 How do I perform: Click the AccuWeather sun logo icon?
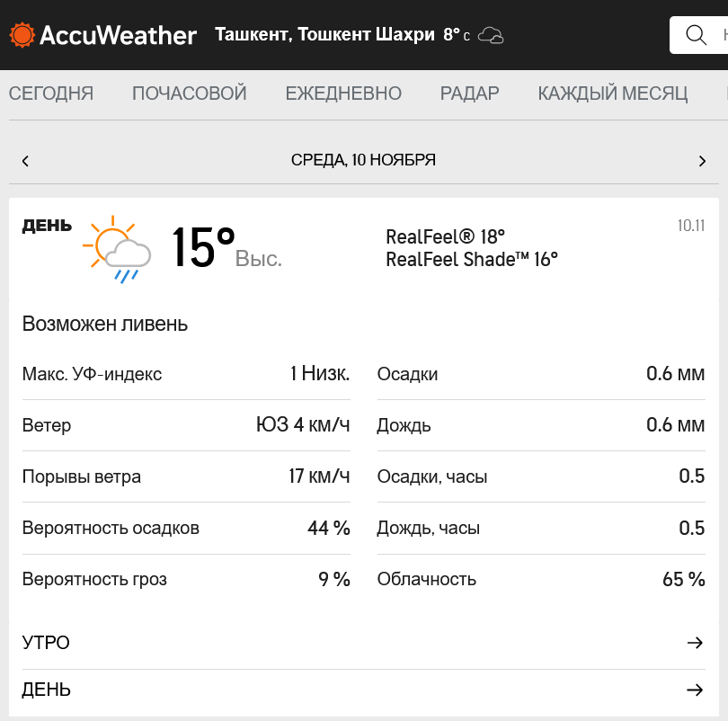[22, 35]
